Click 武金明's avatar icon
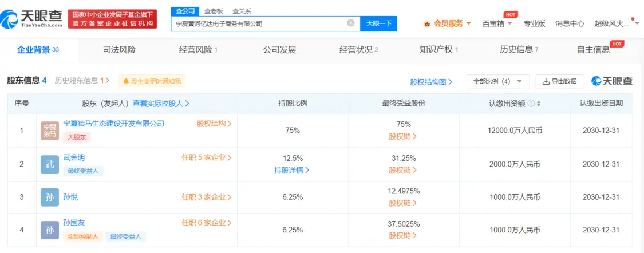 pos(50,164)
